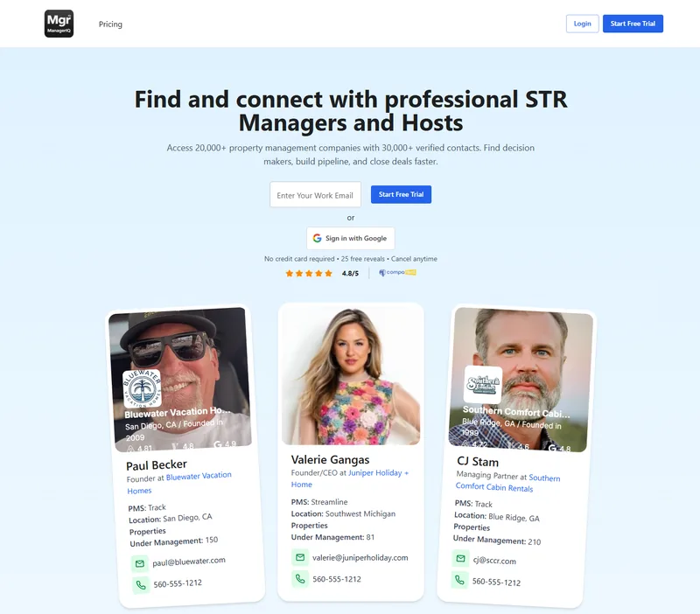The width and height of the screenshot is (700, 614).
Task: Open CJ Stam's profile photo
Action: (521, 380)
